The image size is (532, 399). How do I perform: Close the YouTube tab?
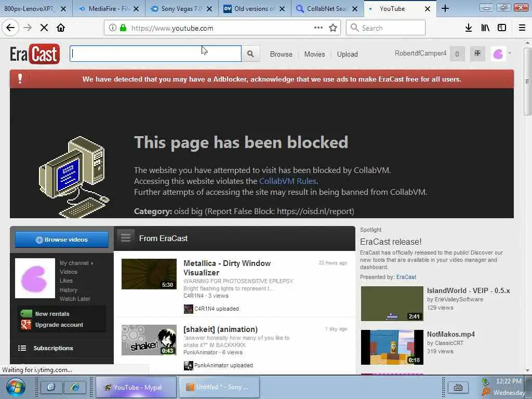(428, 9)
